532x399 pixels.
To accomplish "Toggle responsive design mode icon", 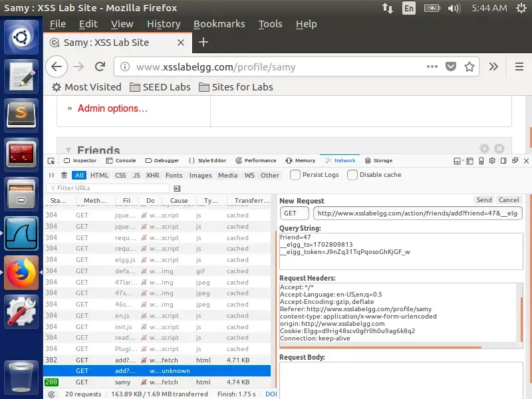I will click(x=481, y=161).
